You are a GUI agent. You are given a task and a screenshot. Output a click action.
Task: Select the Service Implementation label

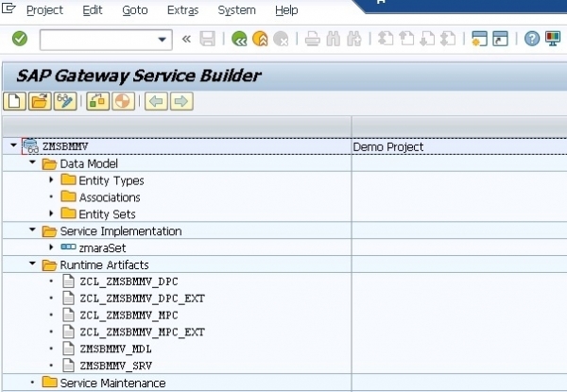pos(121,231)
